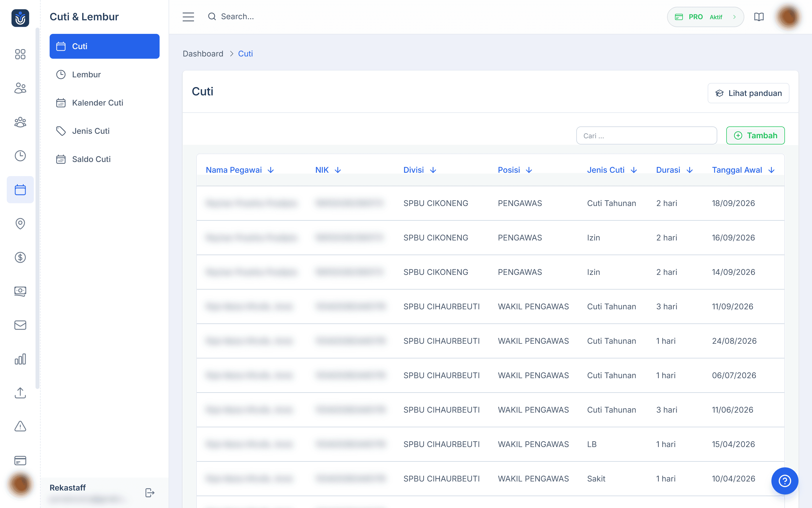The width and height of the screenshot is (812, 508).
Task: Open the credit card billing sidebar icon
Action: click(20, 461)
